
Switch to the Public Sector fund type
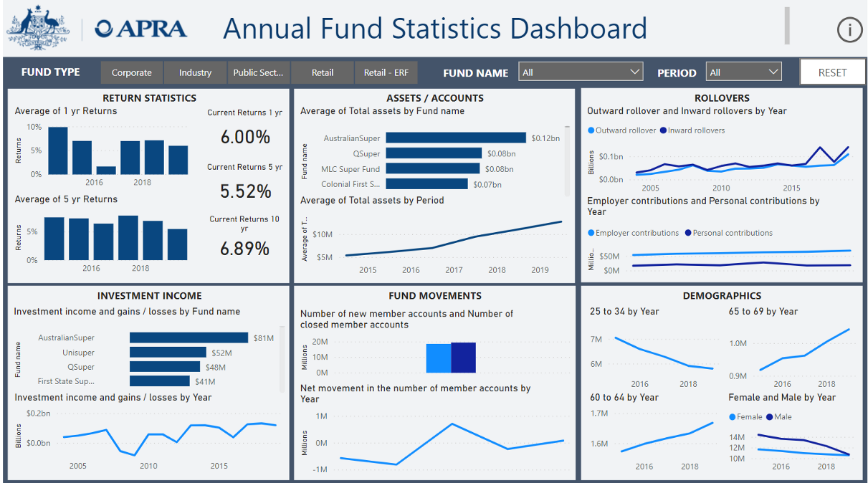[x=257, y=72]
